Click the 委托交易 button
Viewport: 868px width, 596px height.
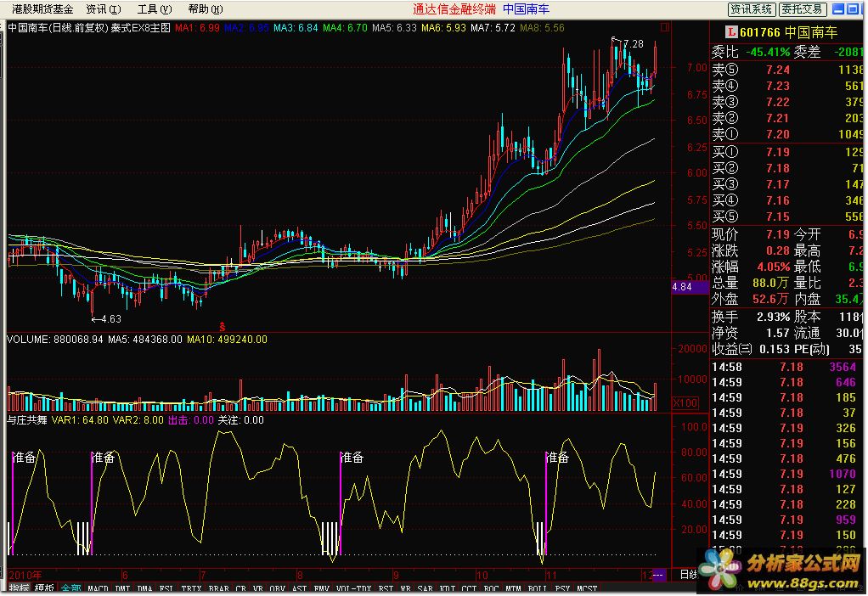point(803,8)
